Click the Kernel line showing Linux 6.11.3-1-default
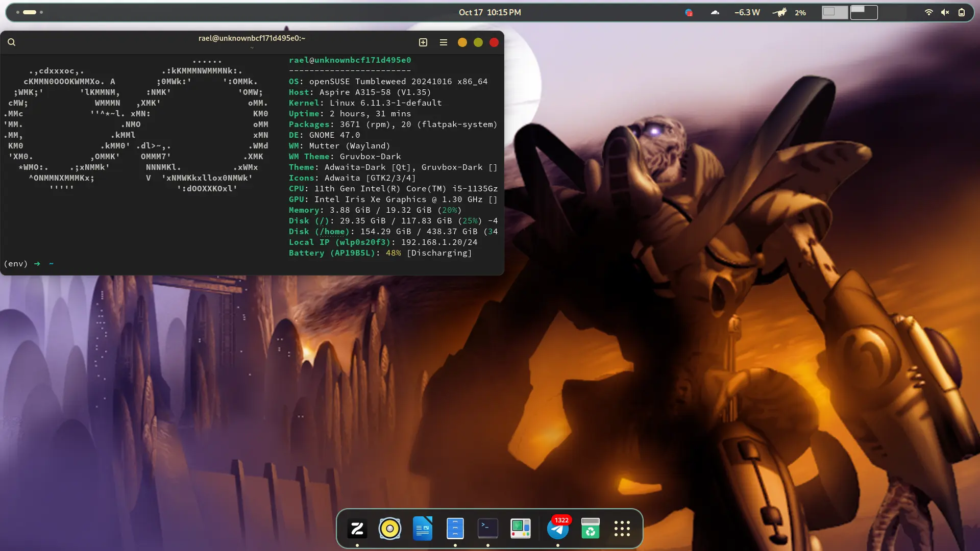 365,103
